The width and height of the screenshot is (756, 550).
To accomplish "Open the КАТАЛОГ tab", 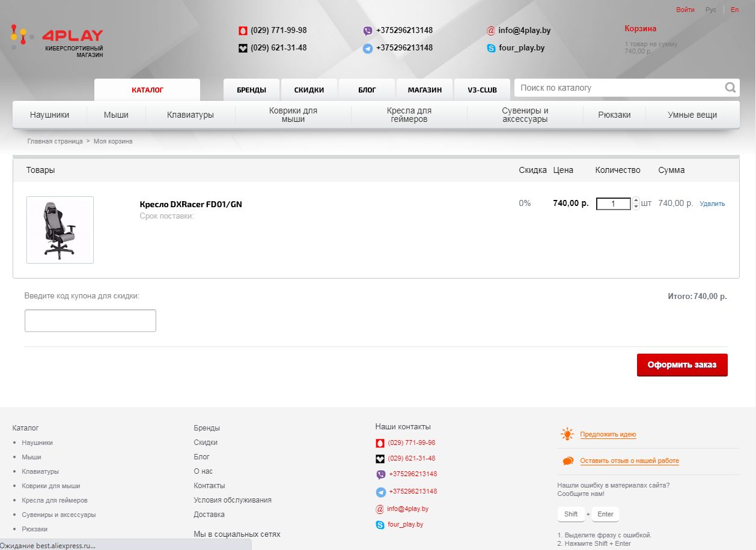I will tap(147, 90).
